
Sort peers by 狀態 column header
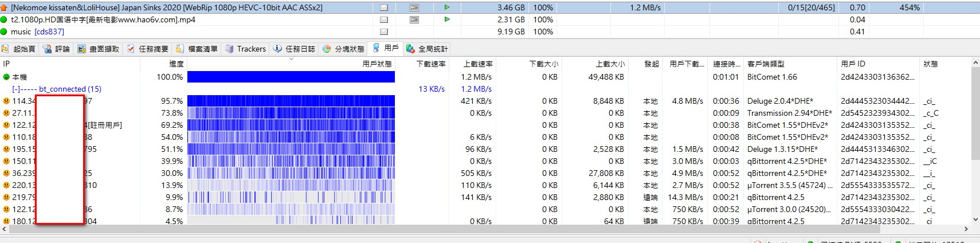click(x=946, y=64)
